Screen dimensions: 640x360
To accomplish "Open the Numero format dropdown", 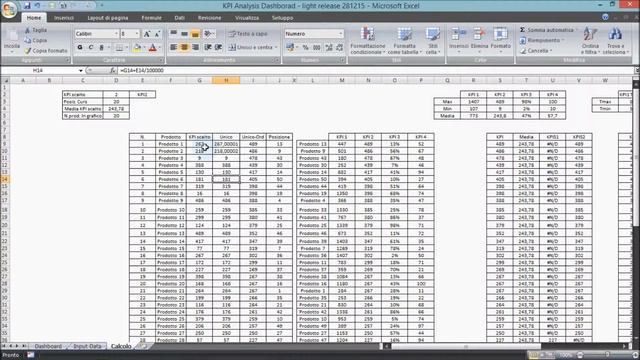I will click(340, 34).
